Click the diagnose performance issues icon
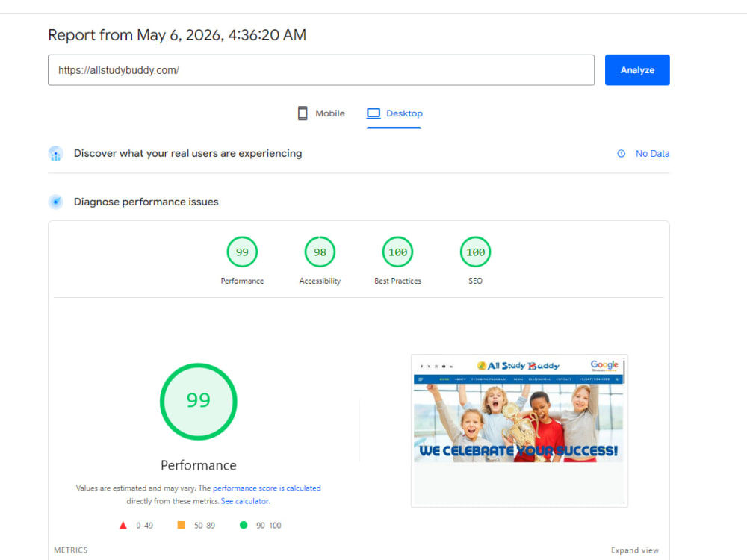 pos(56,202)
